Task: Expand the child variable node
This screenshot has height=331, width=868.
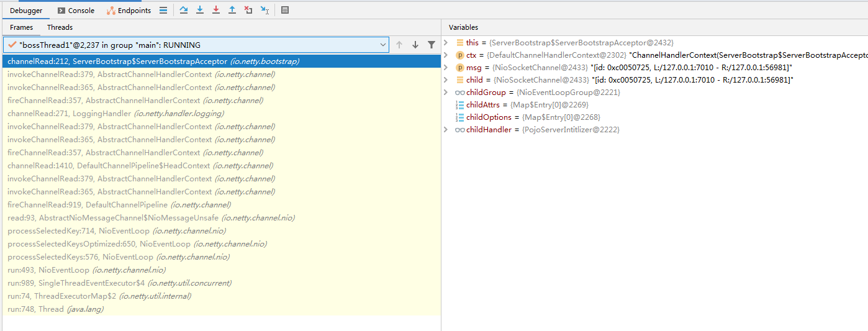Action: tap(446, 80)
